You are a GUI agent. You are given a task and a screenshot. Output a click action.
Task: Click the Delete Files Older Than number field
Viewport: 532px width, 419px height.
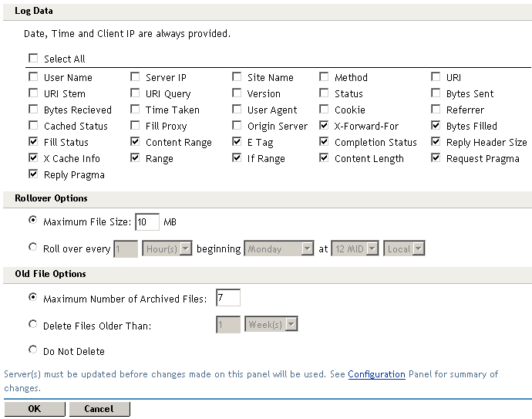click(228, 325)
